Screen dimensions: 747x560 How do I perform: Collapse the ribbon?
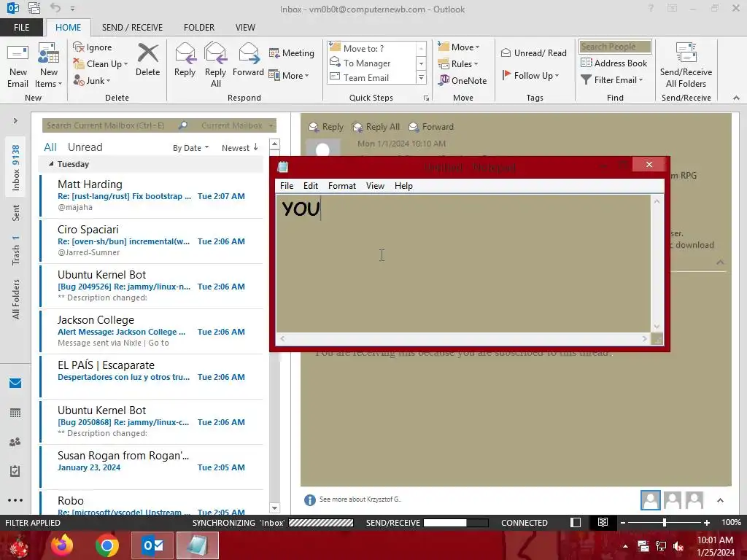(x=736, y=98)
